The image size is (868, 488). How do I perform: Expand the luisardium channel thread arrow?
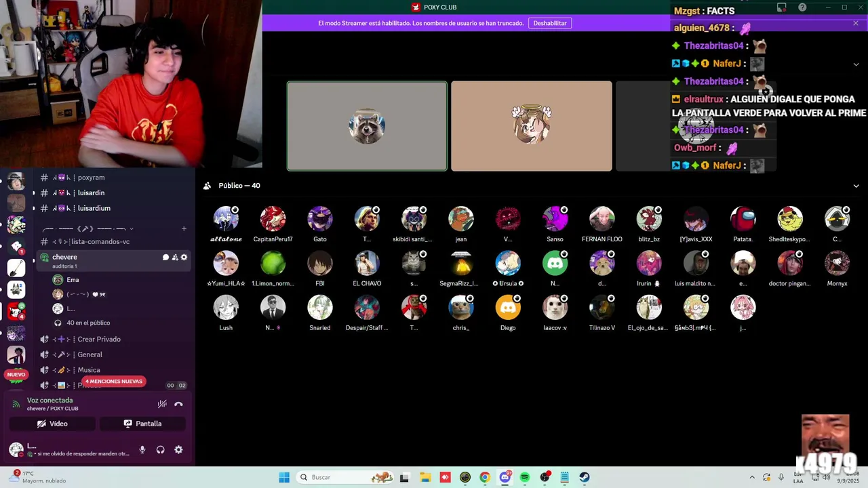[x=33, y=209]
